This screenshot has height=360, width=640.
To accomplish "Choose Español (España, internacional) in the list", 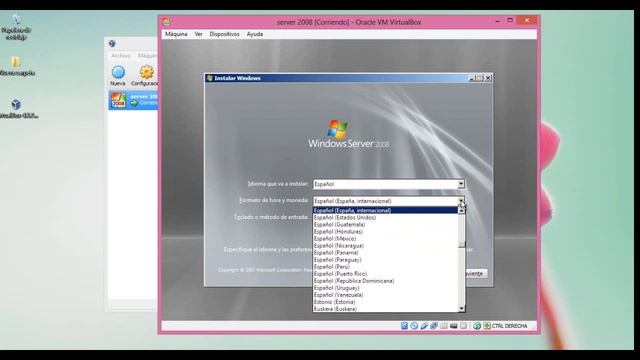I will tap(385, 210).
